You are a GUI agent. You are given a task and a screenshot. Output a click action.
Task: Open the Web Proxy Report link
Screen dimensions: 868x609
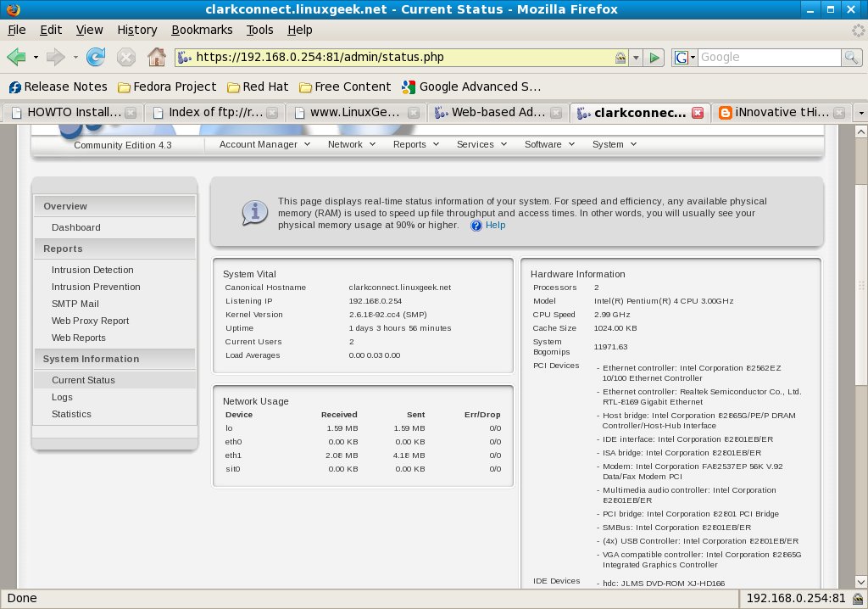pyautogui.click(x=90, y=321)
